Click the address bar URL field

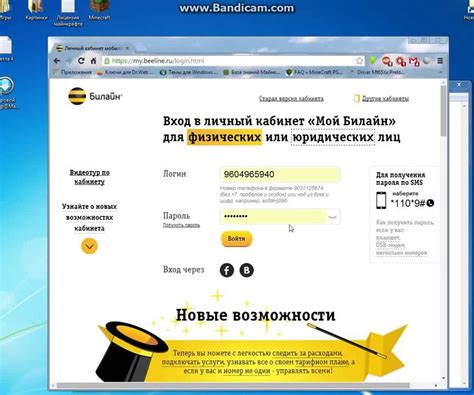(x=233, y=61)
